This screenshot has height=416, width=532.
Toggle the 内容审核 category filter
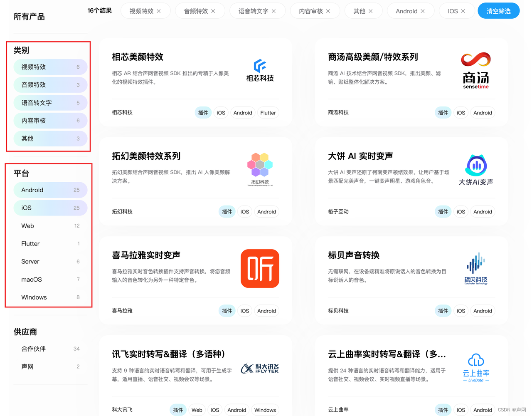point(50,121)
